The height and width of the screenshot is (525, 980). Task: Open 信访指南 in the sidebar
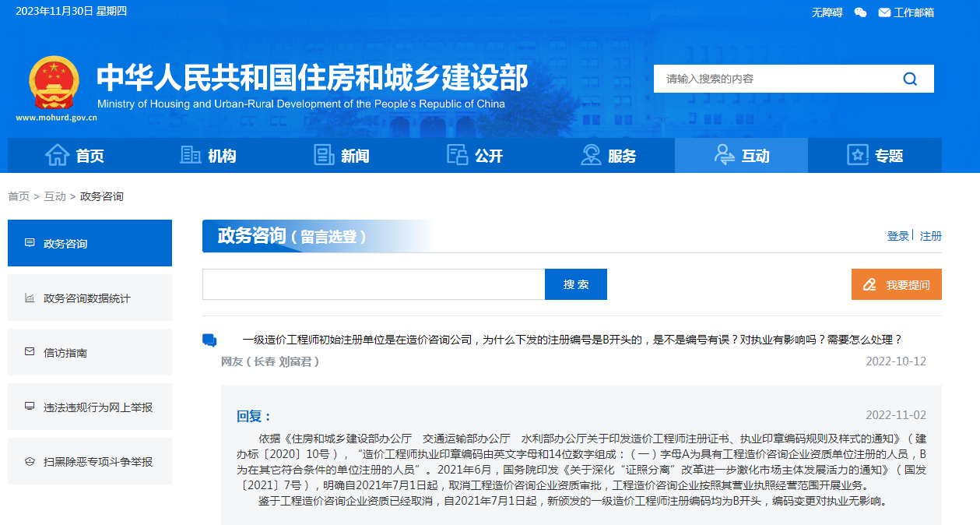pos(90,352)
